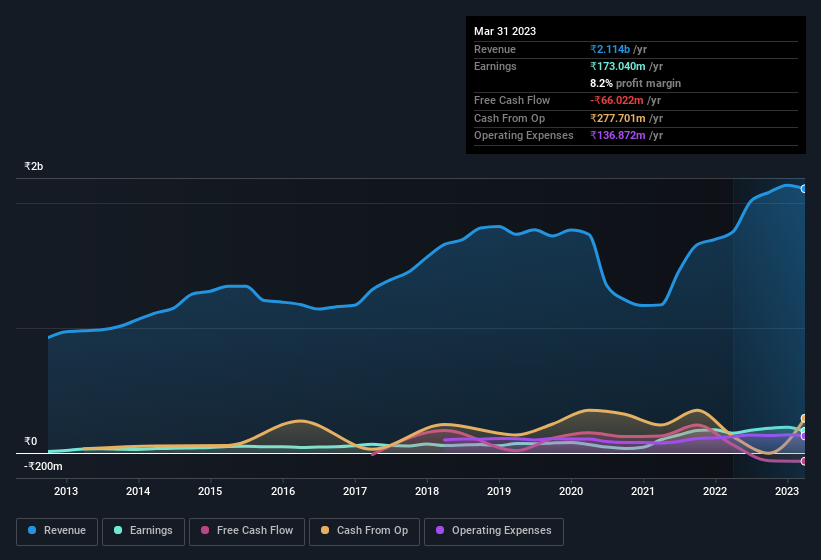Image resolution: width=821 pixels, height=560 pixels.
Task: Click the -₹66.022m free cash flow value
Action: pos(617,100)
